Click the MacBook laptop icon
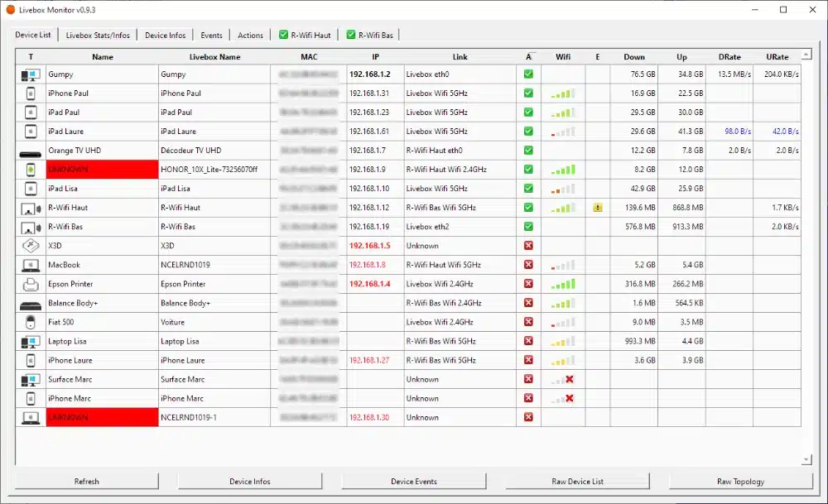Screen dimensions: 828x504 pos(31,265)
